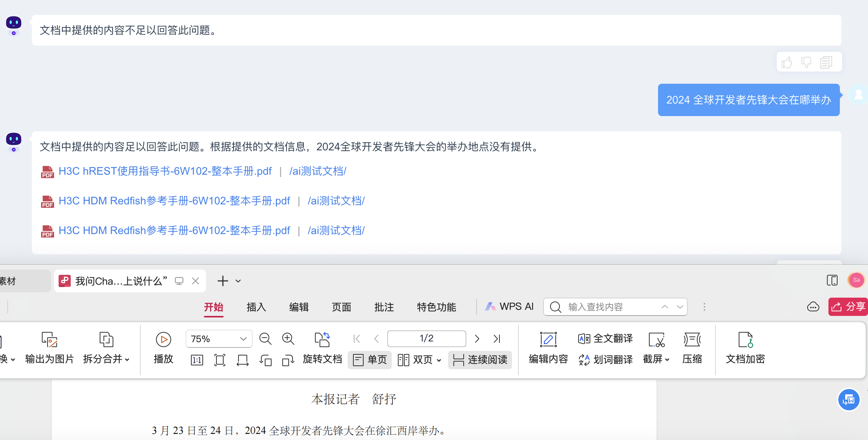The image size is (868, 440).
Task: Click the thumbs-up feedback icon
Action: click(787, 62)
